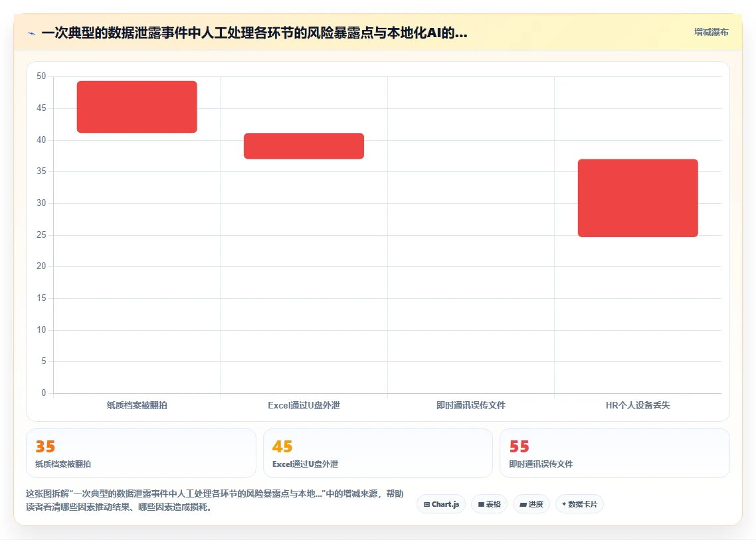Screen dimensions: 756x540
Task: Open the data card showing 55
Action: [614, 453]
